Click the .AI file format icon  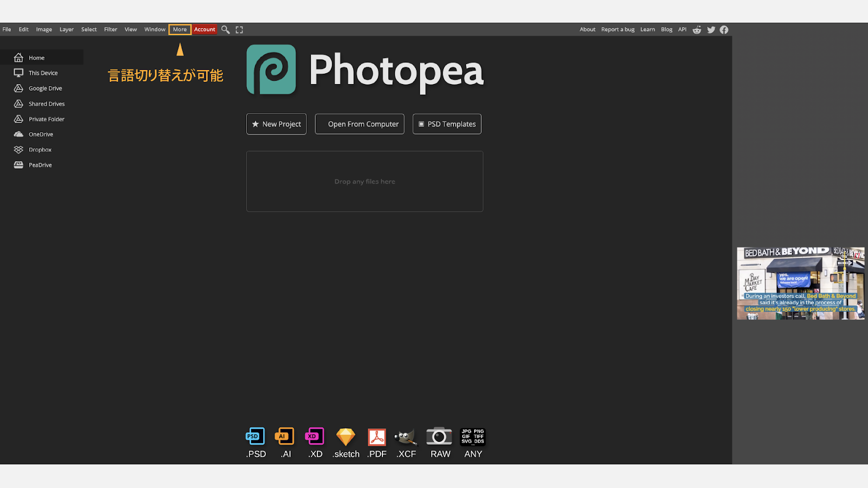285,436
